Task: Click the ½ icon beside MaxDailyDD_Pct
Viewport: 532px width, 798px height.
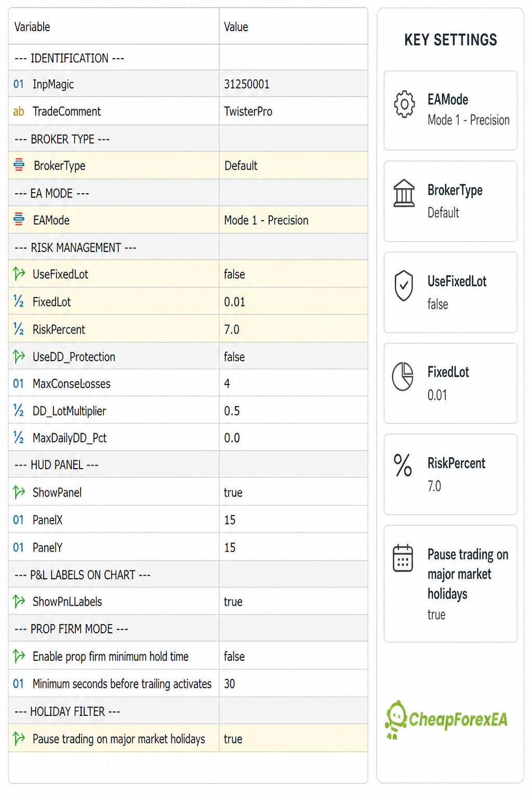Action: pos(19,438)
